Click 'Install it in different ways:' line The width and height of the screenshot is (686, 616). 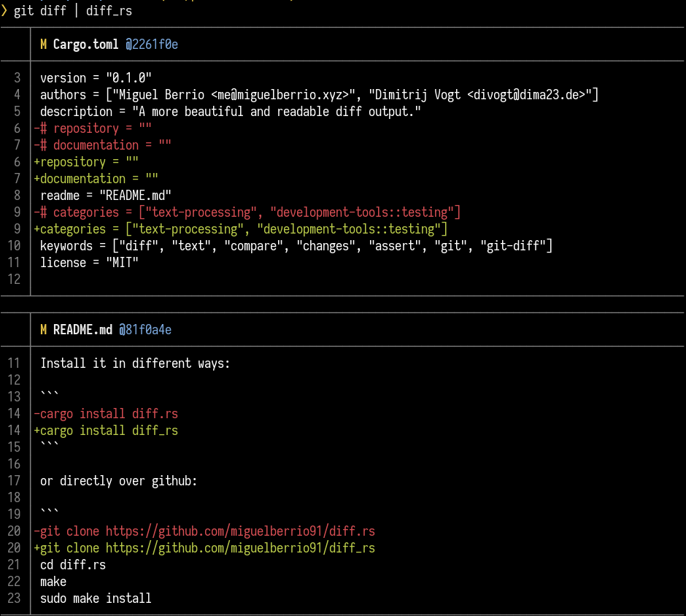click(135, 363)
